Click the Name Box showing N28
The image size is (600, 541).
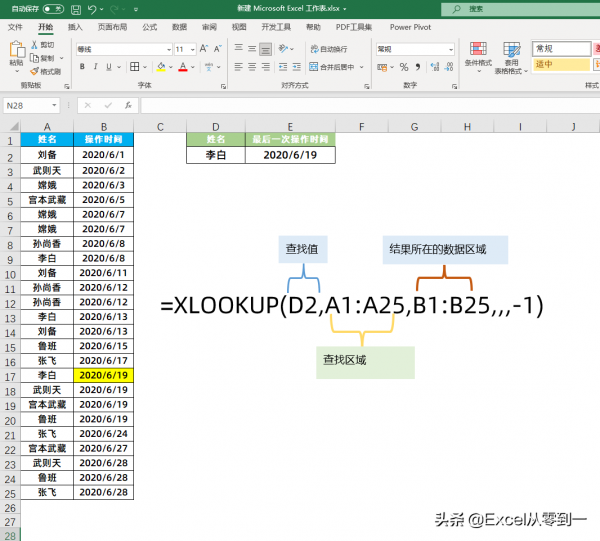point(30,105)
